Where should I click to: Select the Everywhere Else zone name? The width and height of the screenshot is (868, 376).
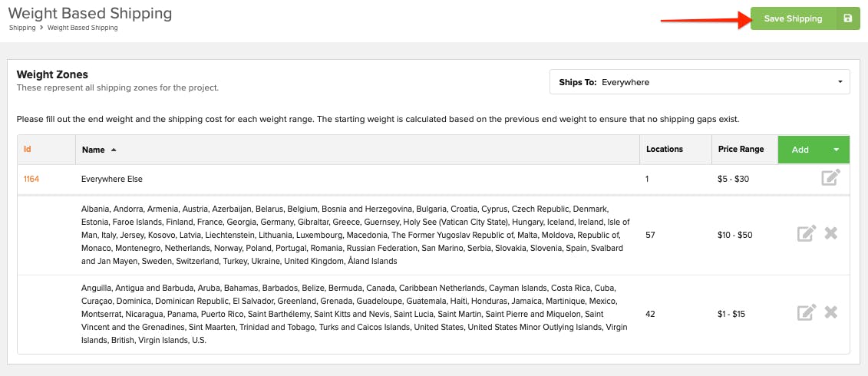point(112,179)
